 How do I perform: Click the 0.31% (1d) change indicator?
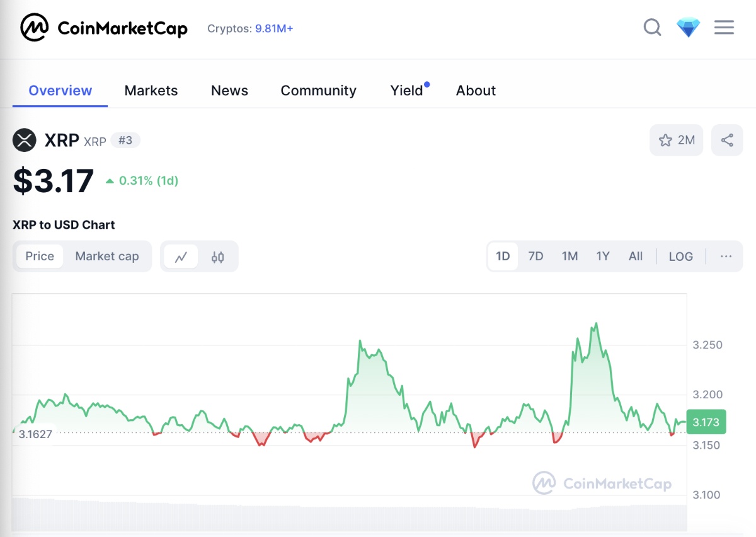tap(142, 181)
